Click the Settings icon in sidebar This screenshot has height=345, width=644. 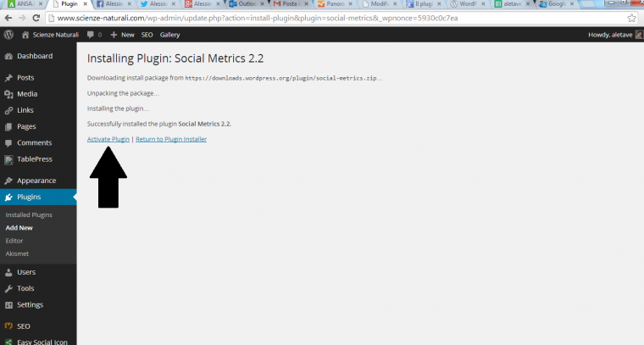coord(8,305)
